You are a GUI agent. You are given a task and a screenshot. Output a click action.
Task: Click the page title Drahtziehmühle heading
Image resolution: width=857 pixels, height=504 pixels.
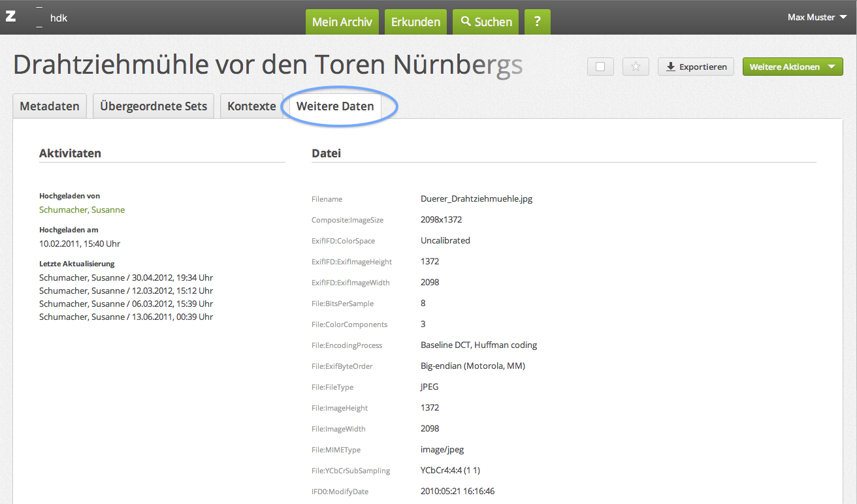click(x=267, y=65)
